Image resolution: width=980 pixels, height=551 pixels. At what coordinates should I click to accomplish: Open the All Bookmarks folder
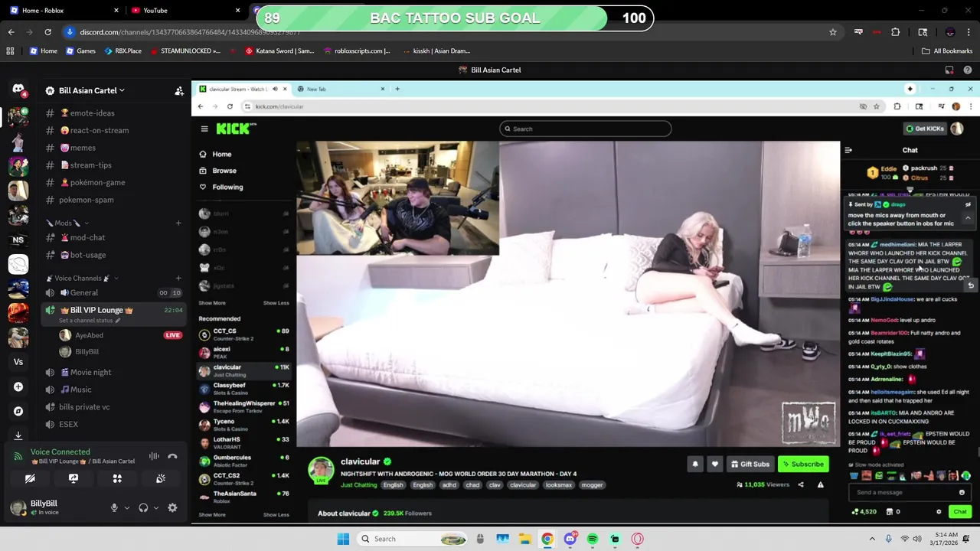[x=947, y=51]
